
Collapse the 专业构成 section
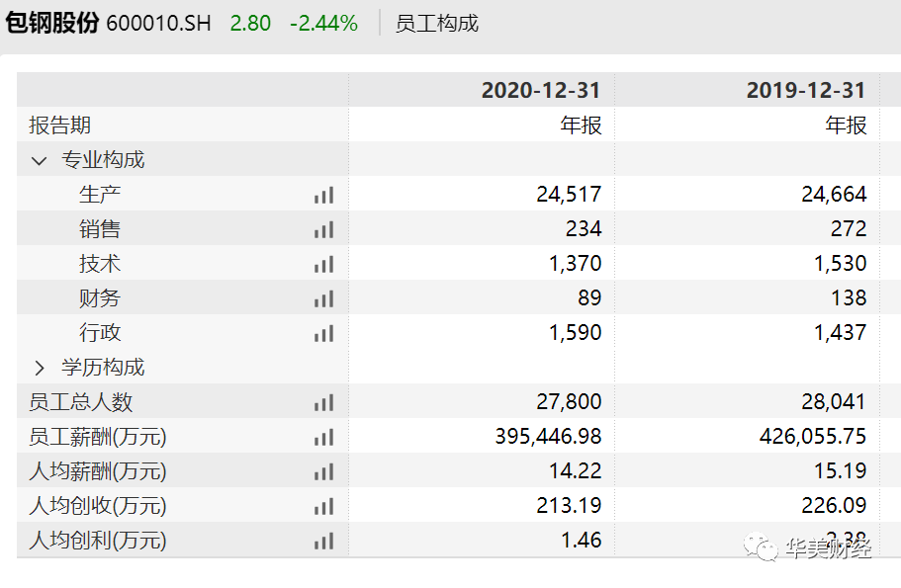[x=40, y=160]
